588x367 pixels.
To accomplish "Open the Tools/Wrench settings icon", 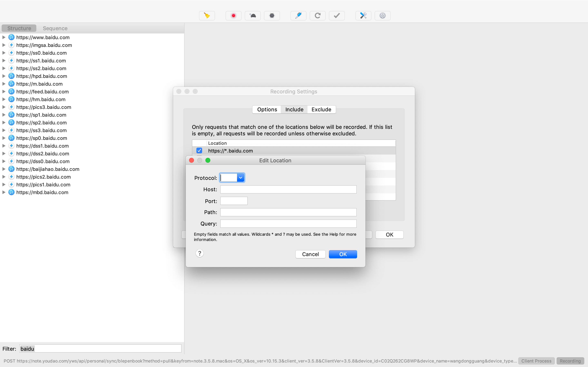I will [x=363, y=16].
